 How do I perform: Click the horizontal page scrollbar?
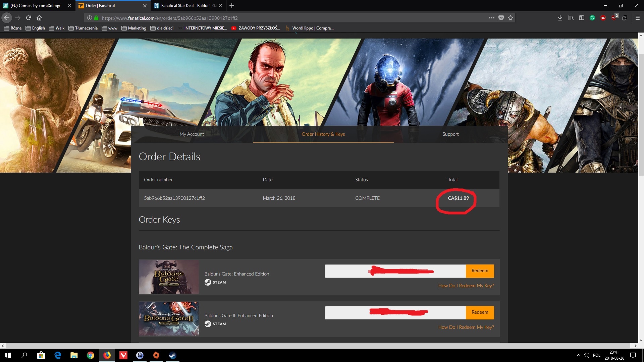coord(318,345)
